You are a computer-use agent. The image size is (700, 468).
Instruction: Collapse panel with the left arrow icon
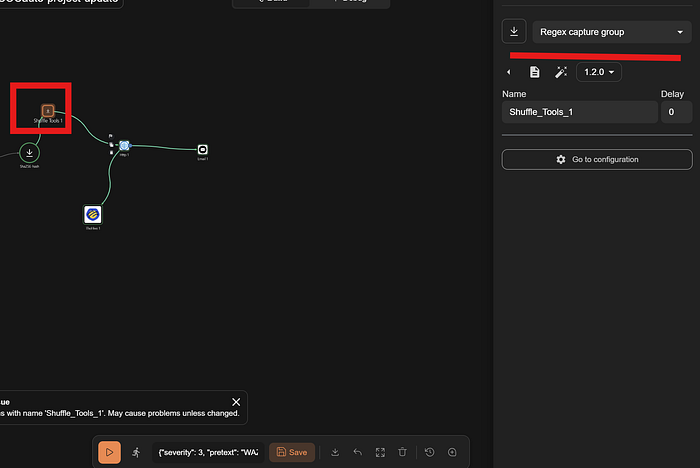(x=508, y=72)
